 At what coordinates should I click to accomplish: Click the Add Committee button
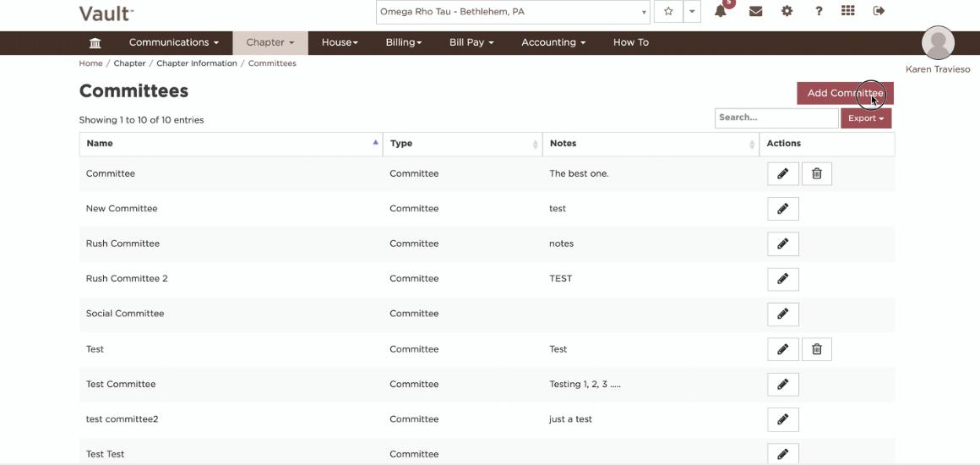coord(845,93)
